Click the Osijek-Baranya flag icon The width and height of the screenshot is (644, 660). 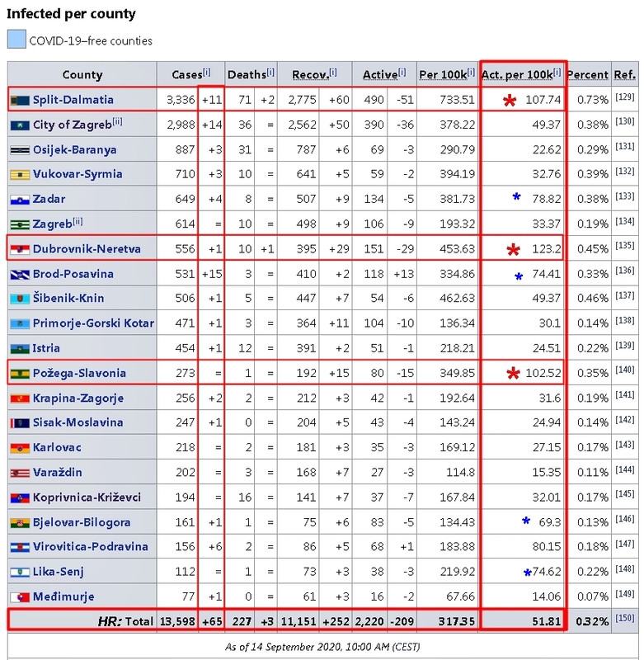click(x=20, y=150)
